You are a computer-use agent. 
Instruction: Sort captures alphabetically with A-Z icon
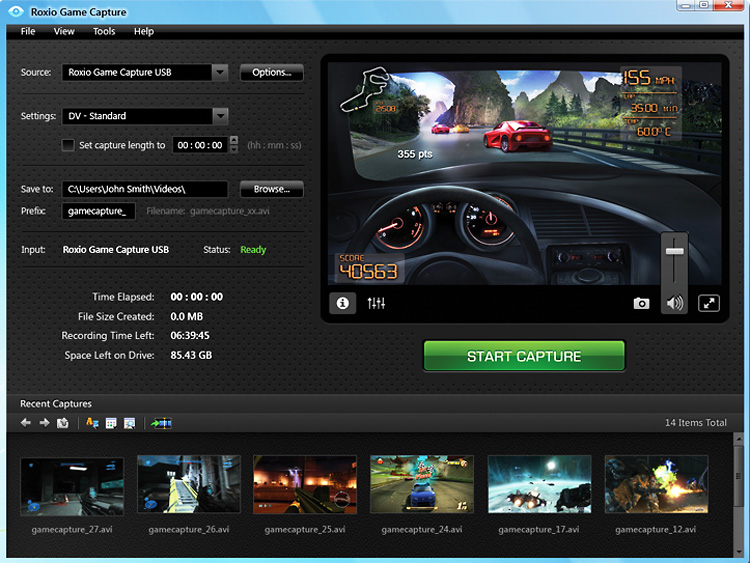(92, 423)
